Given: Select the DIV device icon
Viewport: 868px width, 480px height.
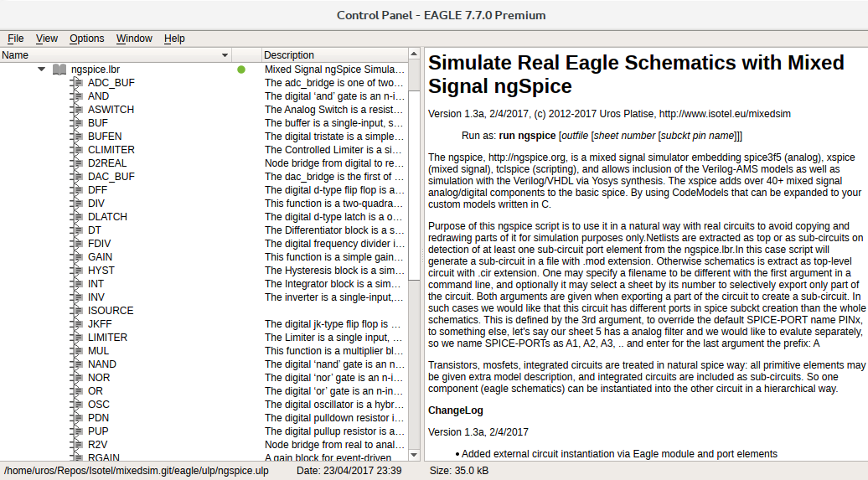Looking at the screenshot, I should [76, 204].
